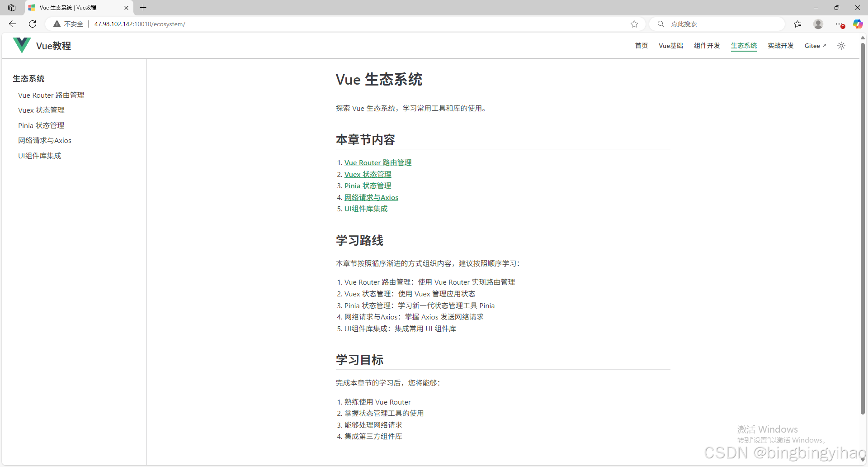
Task: Open a new browser tab
Action: click(x=143, y=8)
